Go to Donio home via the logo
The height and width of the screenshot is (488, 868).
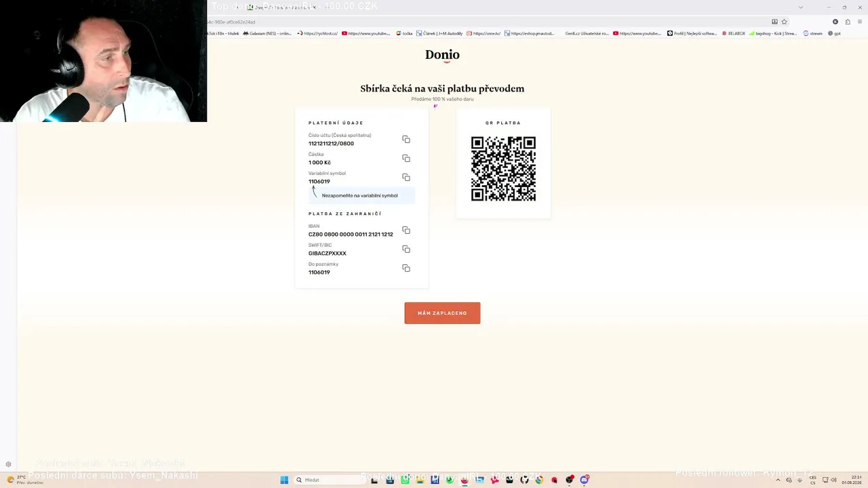(x=442, y=55)
